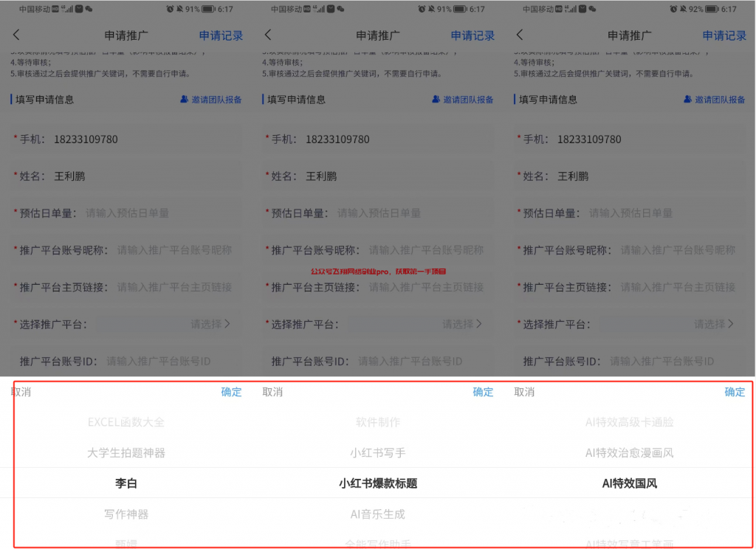Open 申请记录 on the right screen

tap(724, 34)
